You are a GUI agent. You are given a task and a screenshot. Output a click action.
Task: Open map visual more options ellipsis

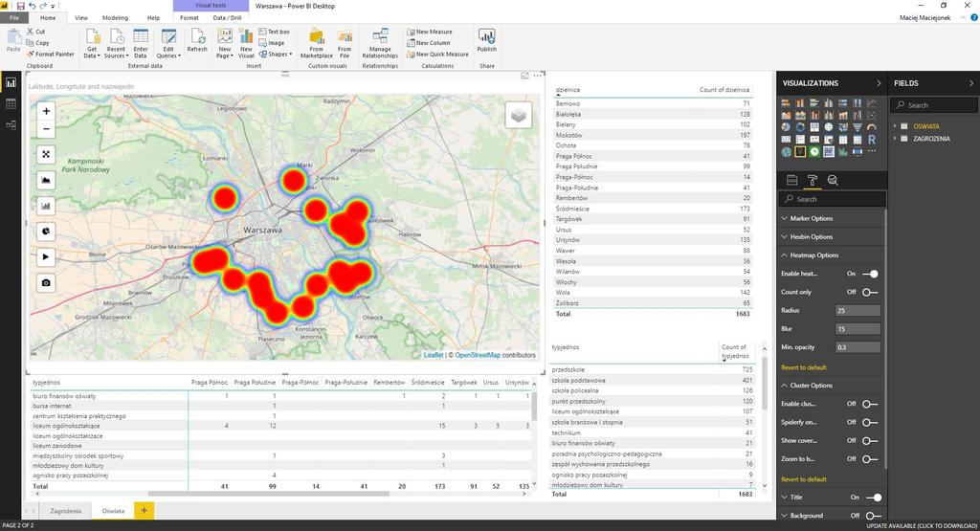point(538,76)
